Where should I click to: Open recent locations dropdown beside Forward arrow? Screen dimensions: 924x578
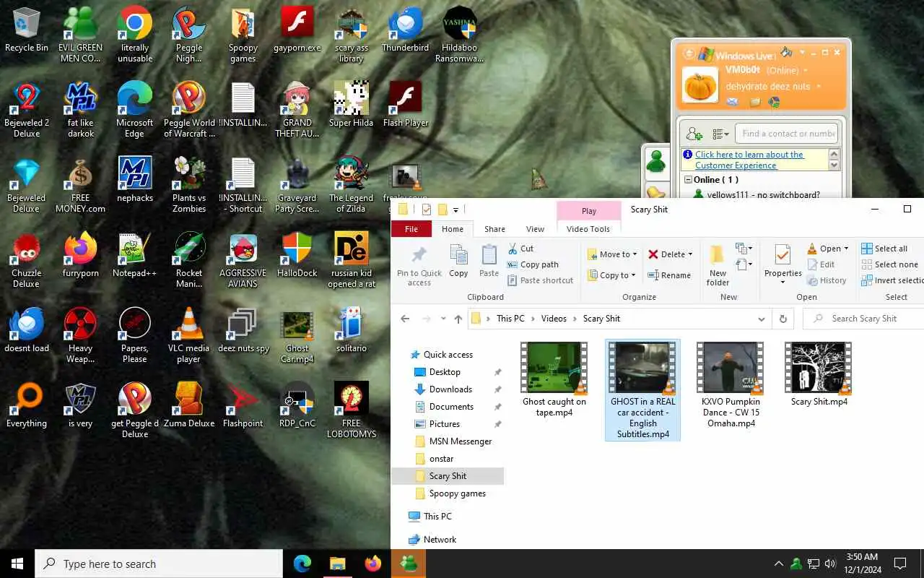pos(444,319)
